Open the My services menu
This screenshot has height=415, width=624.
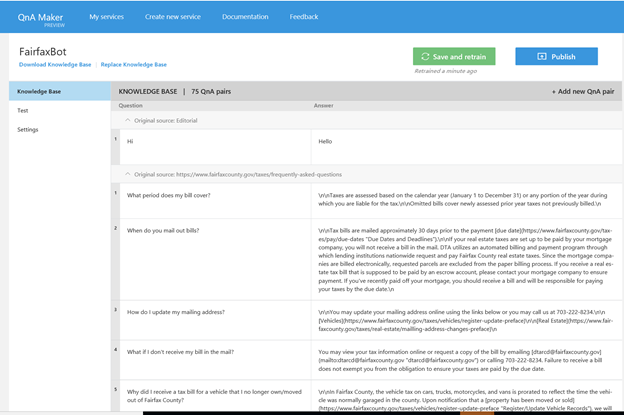click(106, 17)
